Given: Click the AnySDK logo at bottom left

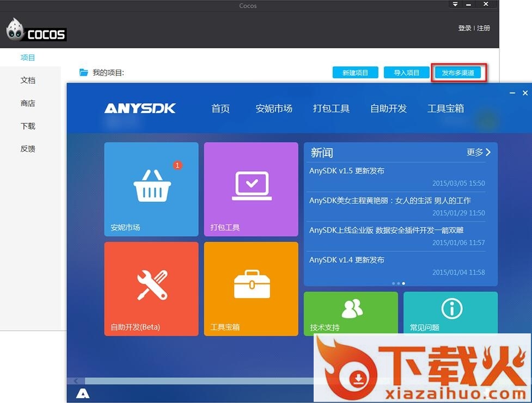Looking at the screenshot, I should [x=83, y=394].
